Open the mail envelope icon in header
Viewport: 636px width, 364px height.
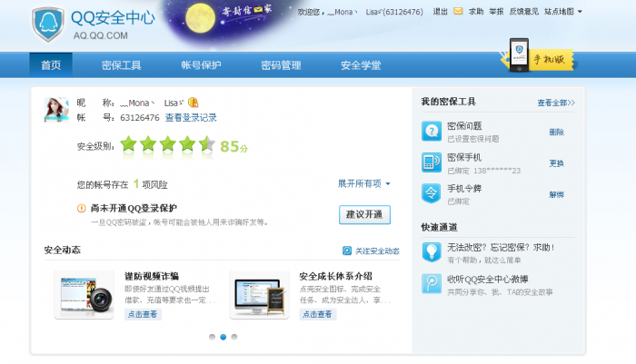coord(458,12)
